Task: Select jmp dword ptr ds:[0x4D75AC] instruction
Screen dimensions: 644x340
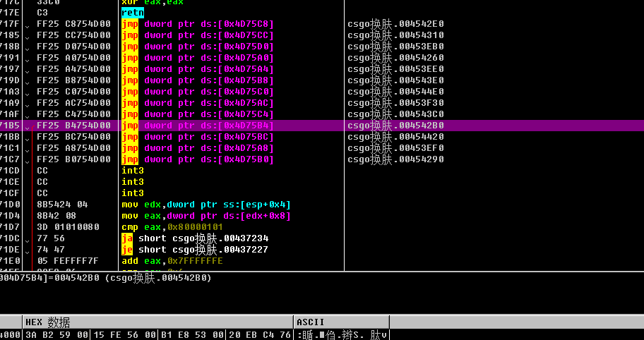Action: point(198,103)
